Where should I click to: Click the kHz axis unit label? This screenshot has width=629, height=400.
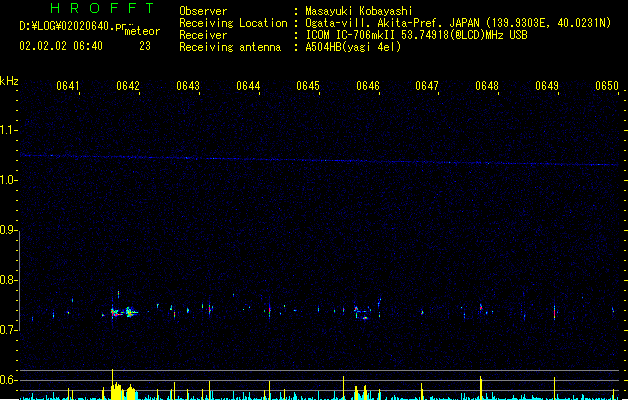coord(9,81)
